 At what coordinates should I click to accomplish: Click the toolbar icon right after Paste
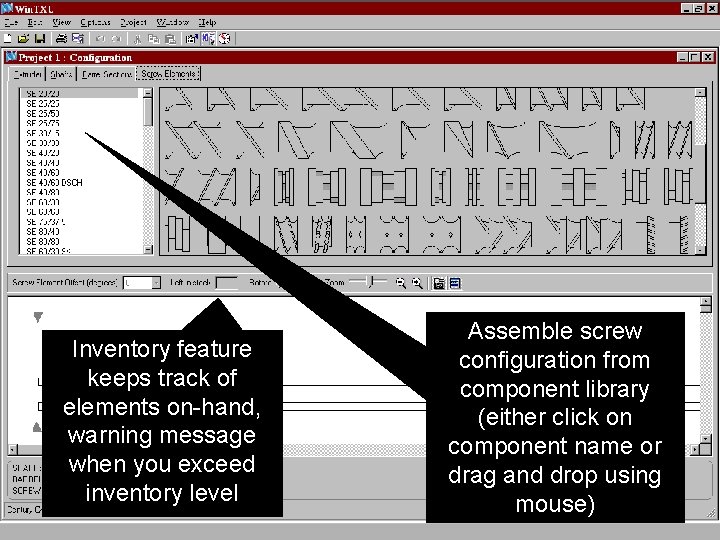click(191, 39)
